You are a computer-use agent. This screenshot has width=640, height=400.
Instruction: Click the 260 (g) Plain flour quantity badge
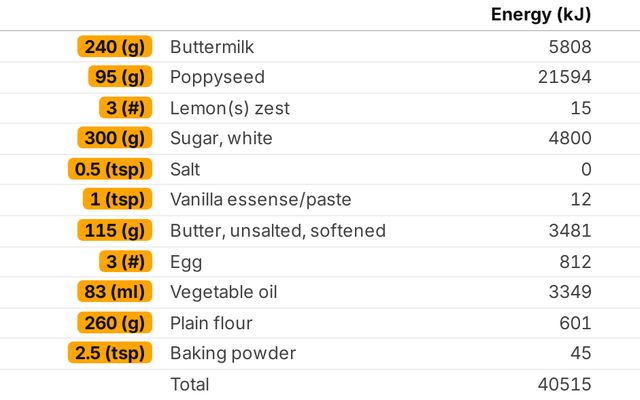(114, 323)
